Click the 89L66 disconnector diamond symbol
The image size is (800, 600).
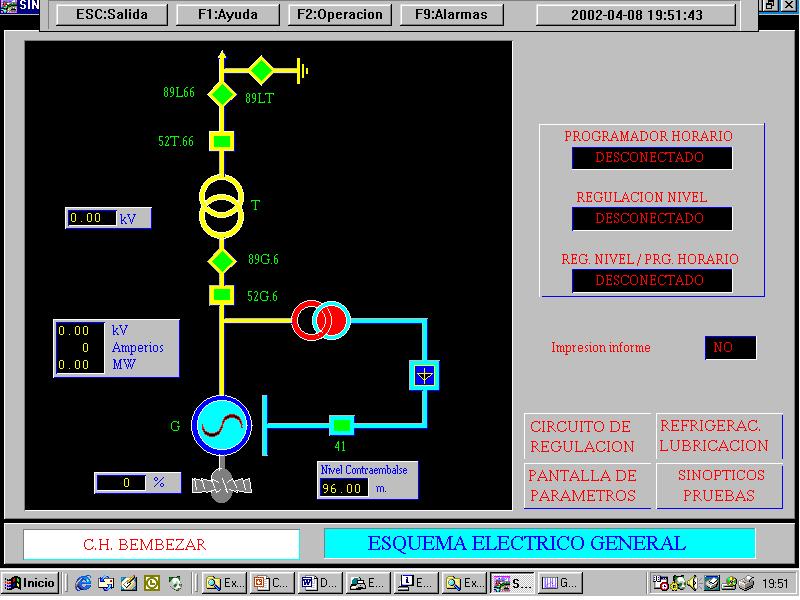click(x=221, y=94)
